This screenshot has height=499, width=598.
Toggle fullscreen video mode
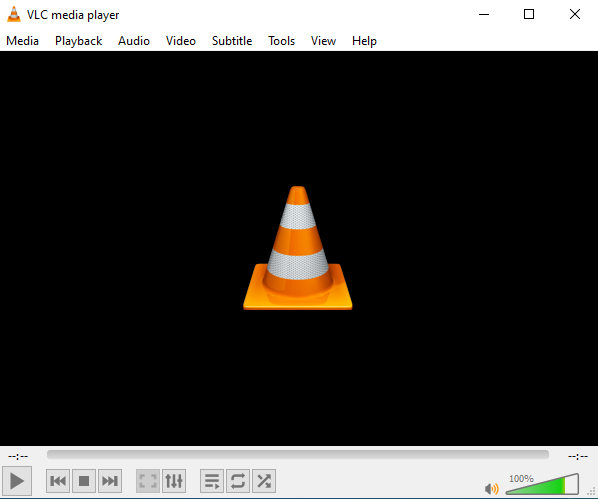pyautogui.click(x=148, y=481)
